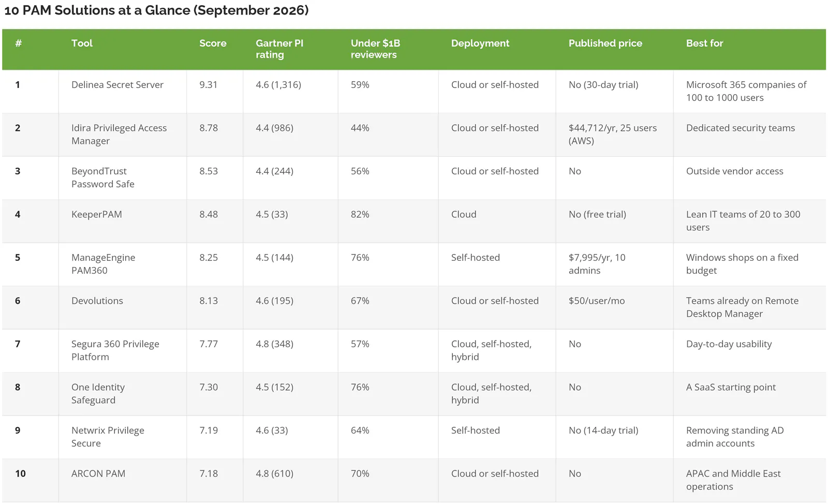The width and height of the screenshot is (828, 504).
Task: Click the 'Deployment' column header
Action: pyautogui.click(x=480, y=43)
